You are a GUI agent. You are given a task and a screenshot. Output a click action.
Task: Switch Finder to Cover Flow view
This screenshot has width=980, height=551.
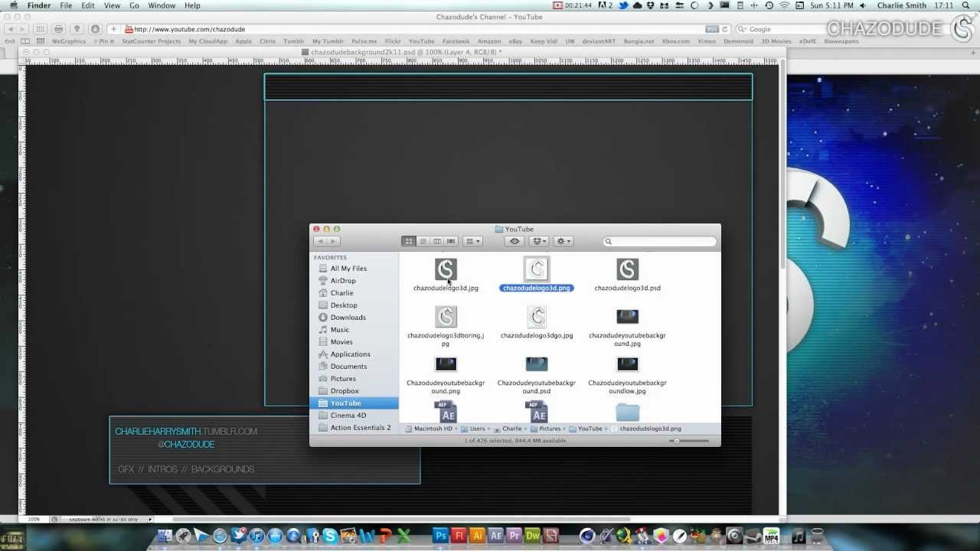451,241
